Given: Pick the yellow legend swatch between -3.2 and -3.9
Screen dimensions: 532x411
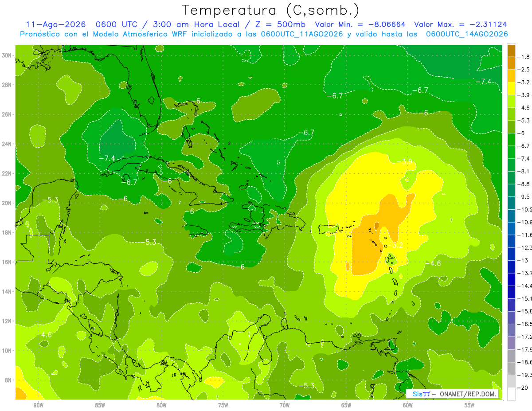Looking at the screenshot, I should 511,89.
